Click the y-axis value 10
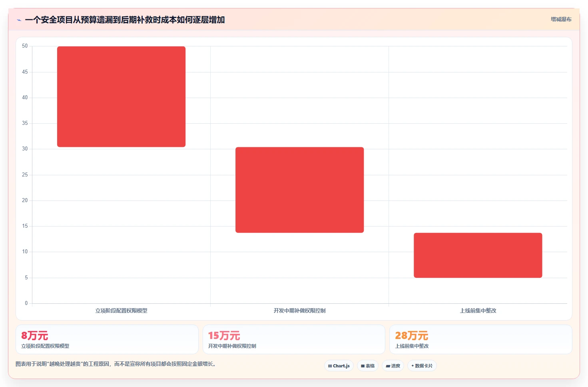 tap(25, 252)
